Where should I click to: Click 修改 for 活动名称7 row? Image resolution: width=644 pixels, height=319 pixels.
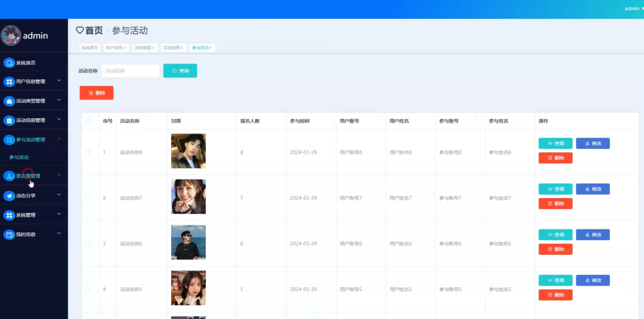coord(593,189)
